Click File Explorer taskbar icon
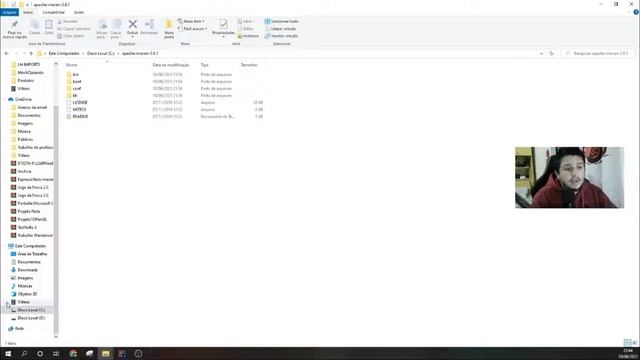Viewport: 640px width, 360px height. [106, 353]
